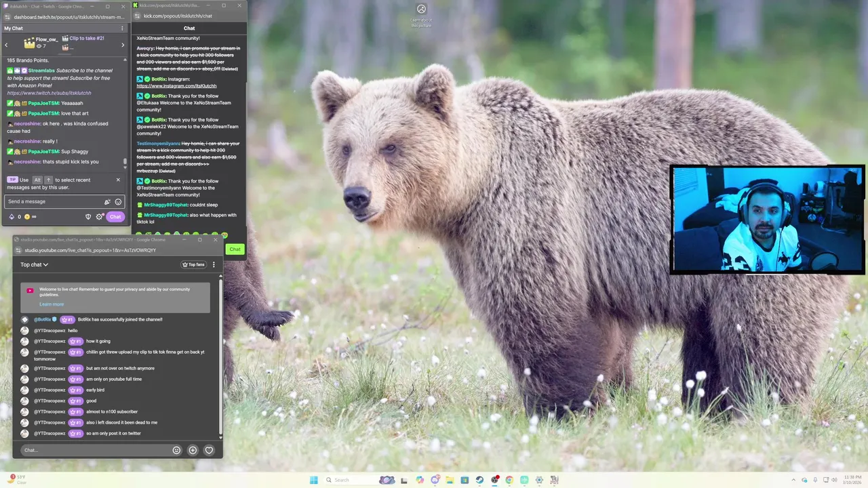868x488 pixels.
Task: Open Twitch chat settings gear icon
Action: 99,217
